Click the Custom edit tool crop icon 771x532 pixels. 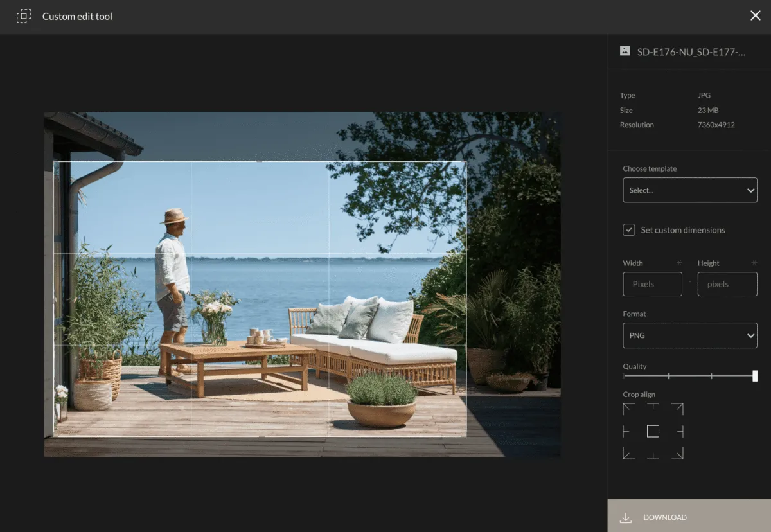pyautogui.click(x=23, y=16)
